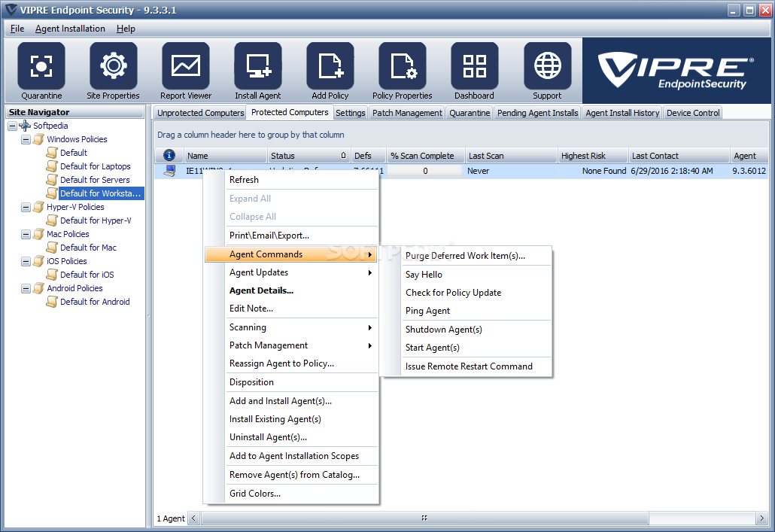Screen dimensions: 775x532
Task: Choose Purge Deferred Work Item(s)
Action: click(467, 256)
